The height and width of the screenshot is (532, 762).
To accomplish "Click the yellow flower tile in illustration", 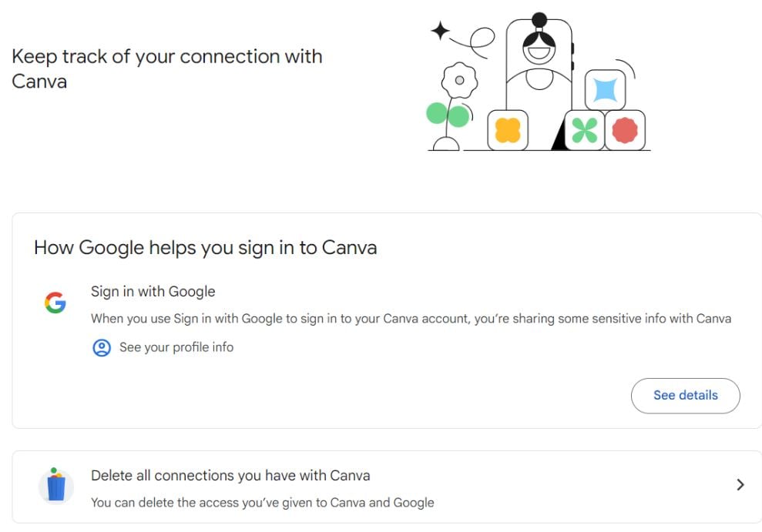I will (x=508, y=130).
